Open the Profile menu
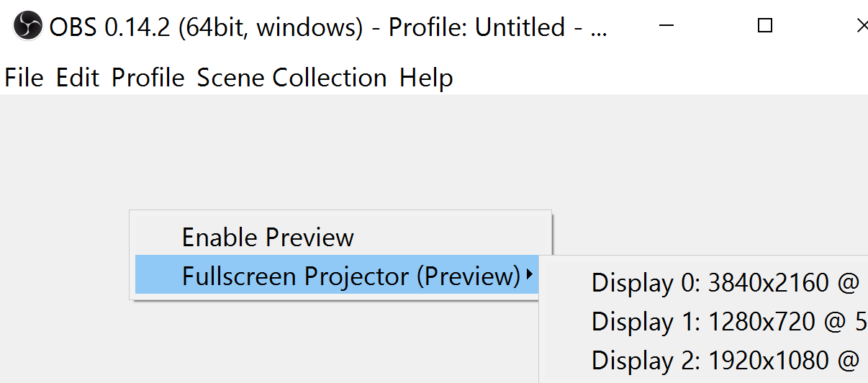Viewport: 868px width, 383px height. [148, 77]
